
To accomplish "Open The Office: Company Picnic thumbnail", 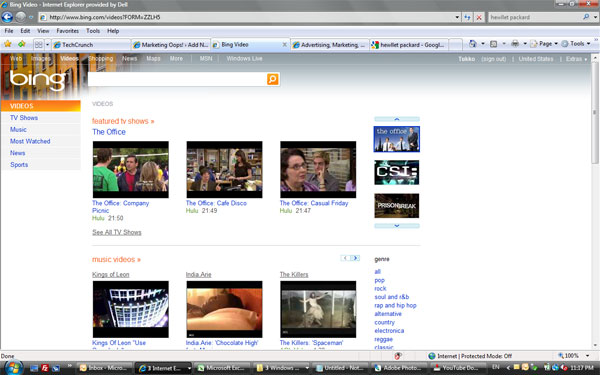I will click(130, 170).
